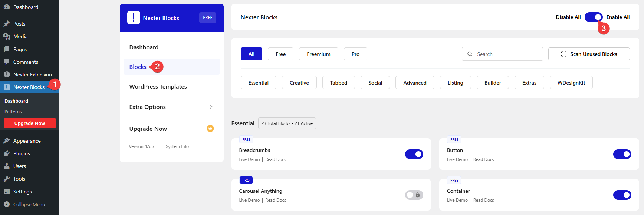644x215 pixels.
Task: Click the Posts pin icon
Action: pyautogui.click(x=7, y=24)
